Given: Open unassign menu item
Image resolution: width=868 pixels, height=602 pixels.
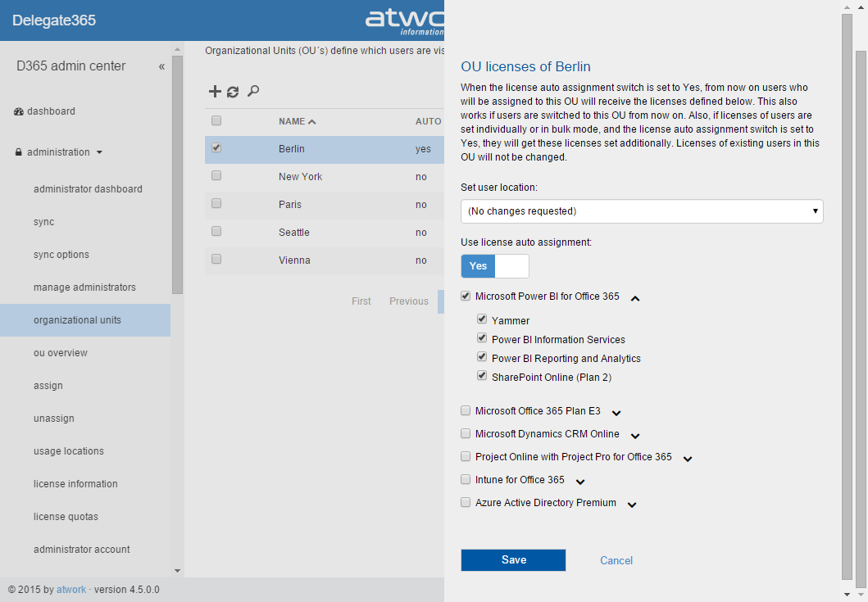Looking at the screenshot, I should click(x=54, y=419).
